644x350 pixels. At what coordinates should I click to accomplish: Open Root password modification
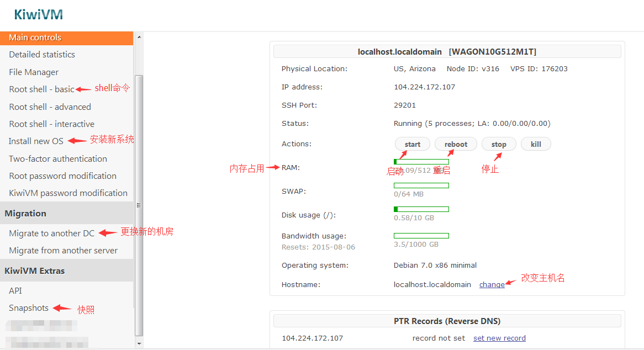tap(63, 176)
